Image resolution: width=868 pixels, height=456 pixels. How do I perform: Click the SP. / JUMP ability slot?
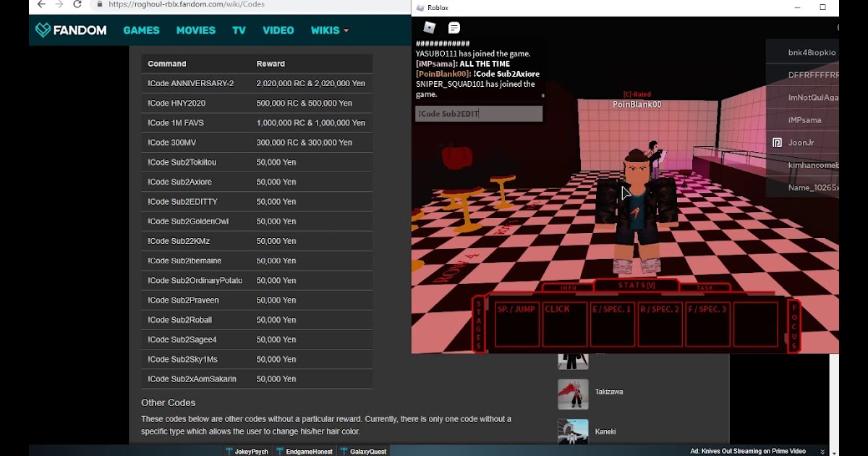[x=516, y=323]
